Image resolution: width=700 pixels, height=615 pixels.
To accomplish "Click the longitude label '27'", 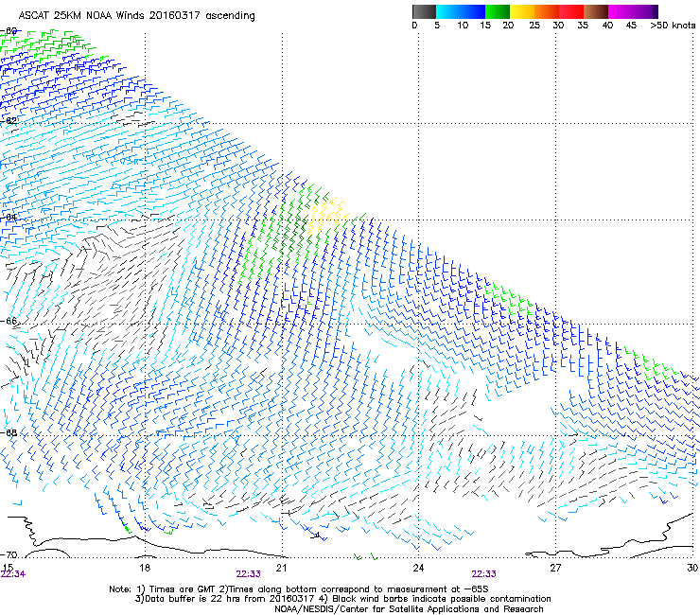I will (x=555, y=568).
